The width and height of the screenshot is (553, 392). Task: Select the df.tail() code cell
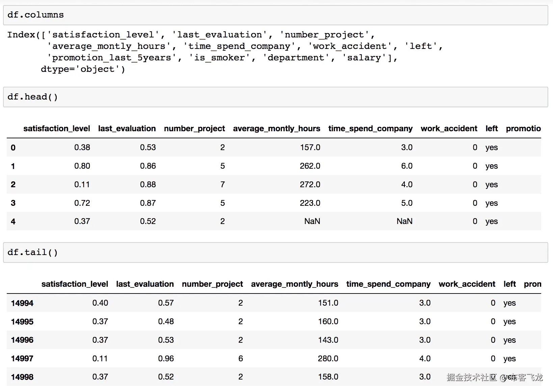click(x=32, y=252)
